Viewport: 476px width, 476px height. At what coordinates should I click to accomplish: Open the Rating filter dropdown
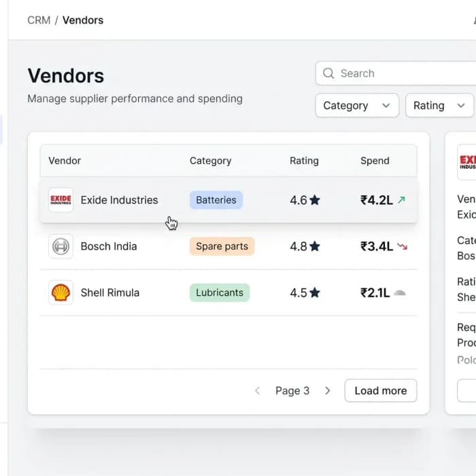tap(439, 105)
